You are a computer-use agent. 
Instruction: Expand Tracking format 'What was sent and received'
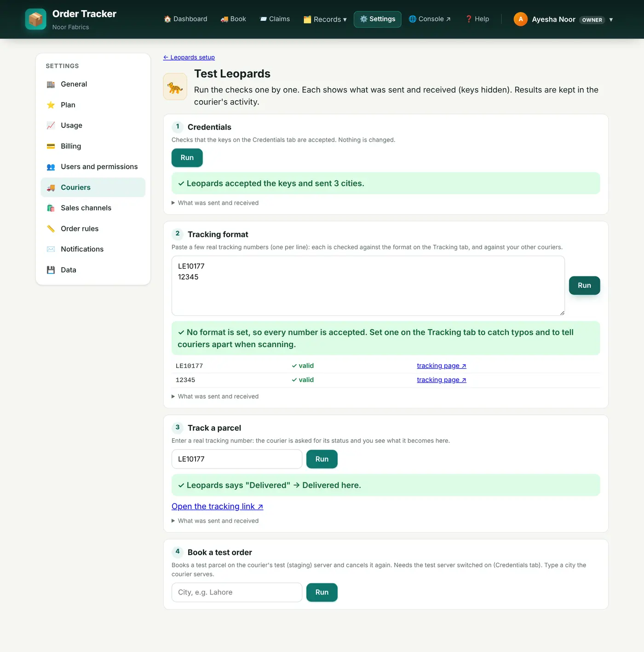tap(215, 396)
